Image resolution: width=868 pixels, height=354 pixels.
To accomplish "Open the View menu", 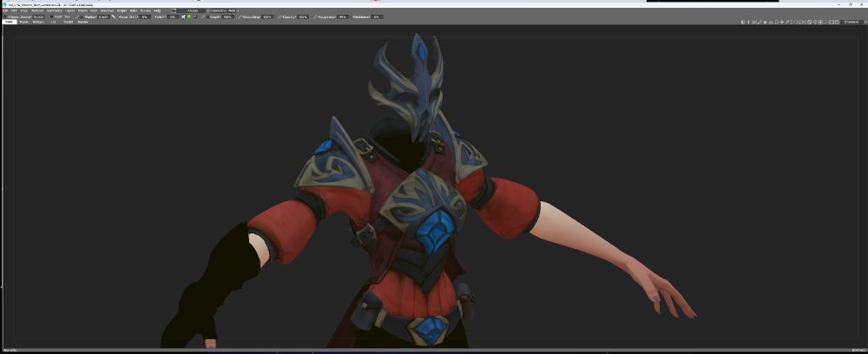I will [x=23, y=10].
